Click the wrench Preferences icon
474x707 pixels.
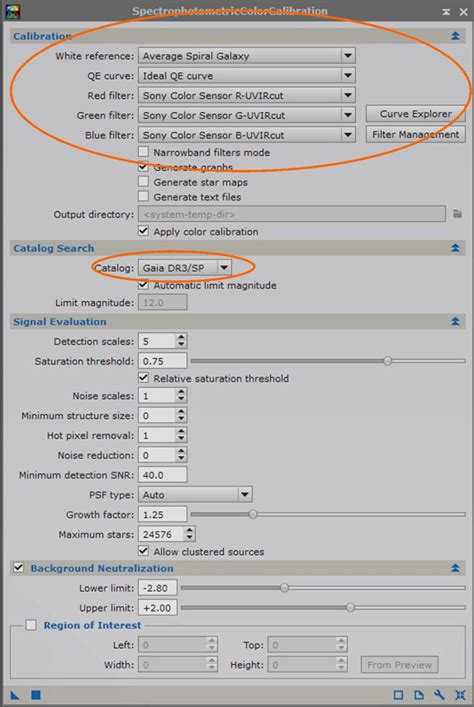439,695
